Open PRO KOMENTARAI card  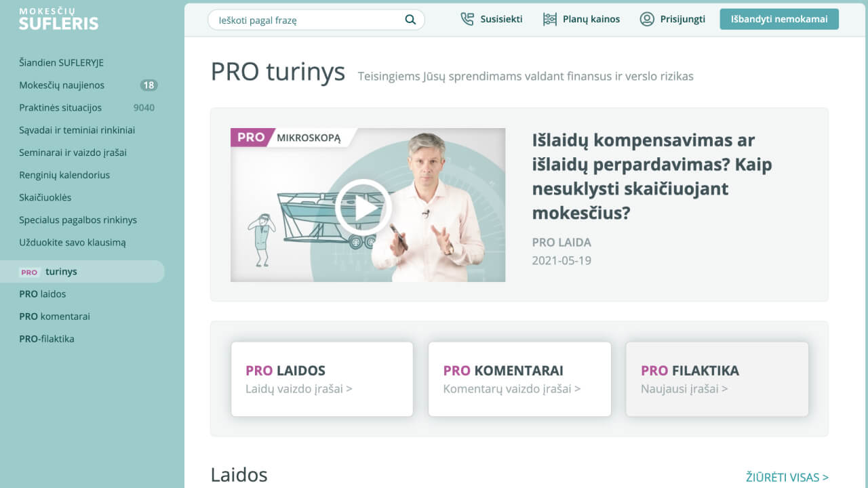pyautogui.click(x=519, y=379)
